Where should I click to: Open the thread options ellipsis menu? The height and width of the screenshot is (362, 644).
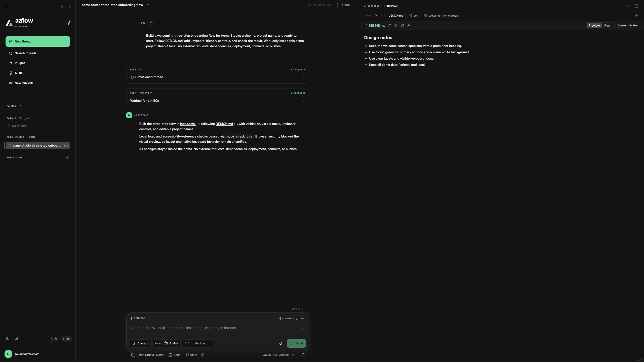[149, 5]
